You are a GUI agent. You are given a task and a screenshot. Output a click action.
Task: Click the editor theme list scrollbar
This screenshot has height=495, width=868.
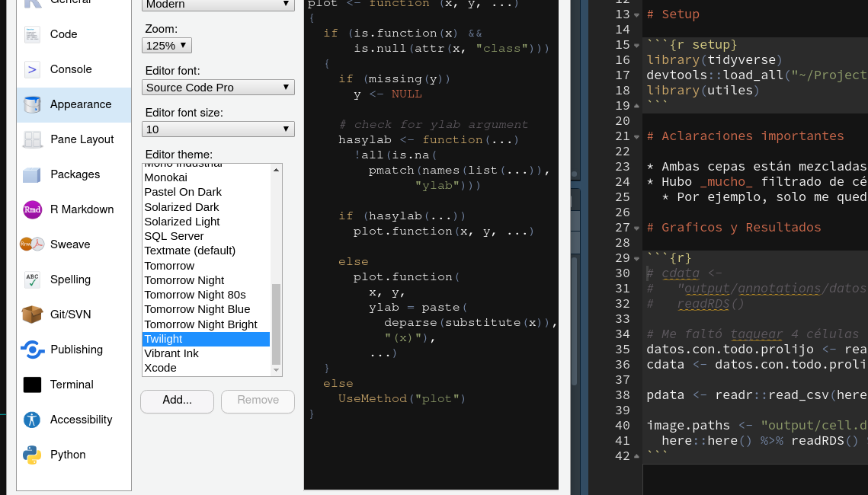point(276,324)
